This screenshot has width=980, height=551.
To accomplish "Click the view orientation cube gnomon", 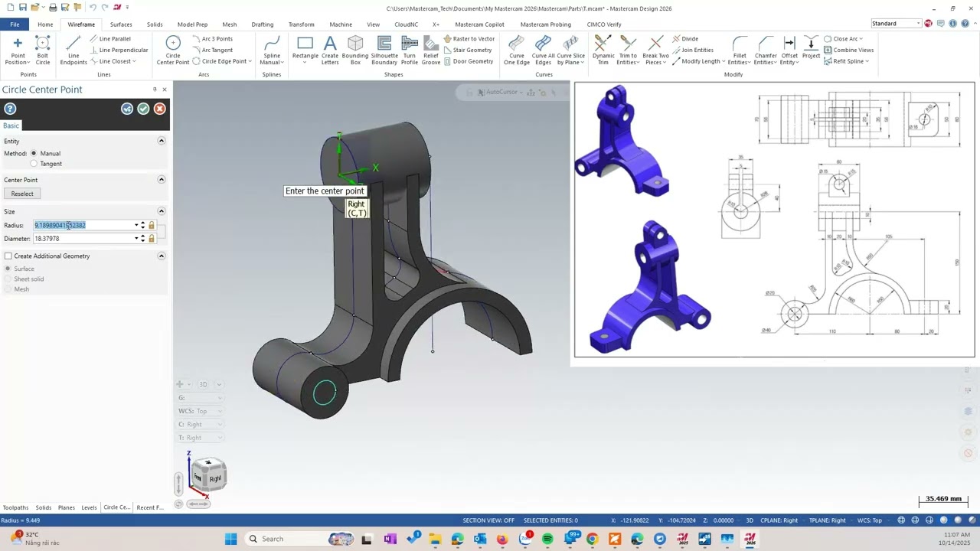I will point(207,475).
